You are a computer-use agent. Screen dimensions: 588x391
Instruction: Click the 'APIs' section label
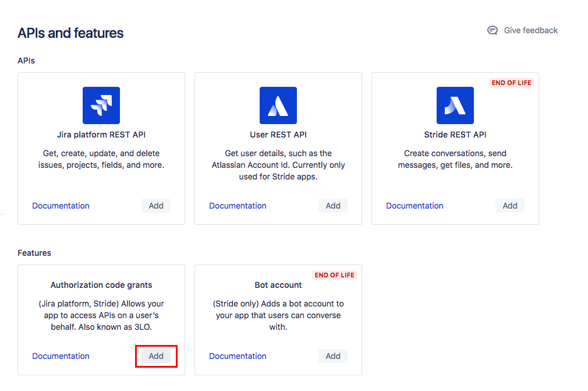coord(26,61)
